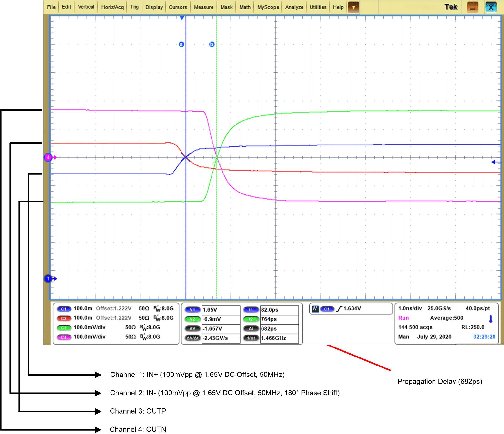Open the Cursors menu
The image size is (504, 434).
(x=178, y=7)
